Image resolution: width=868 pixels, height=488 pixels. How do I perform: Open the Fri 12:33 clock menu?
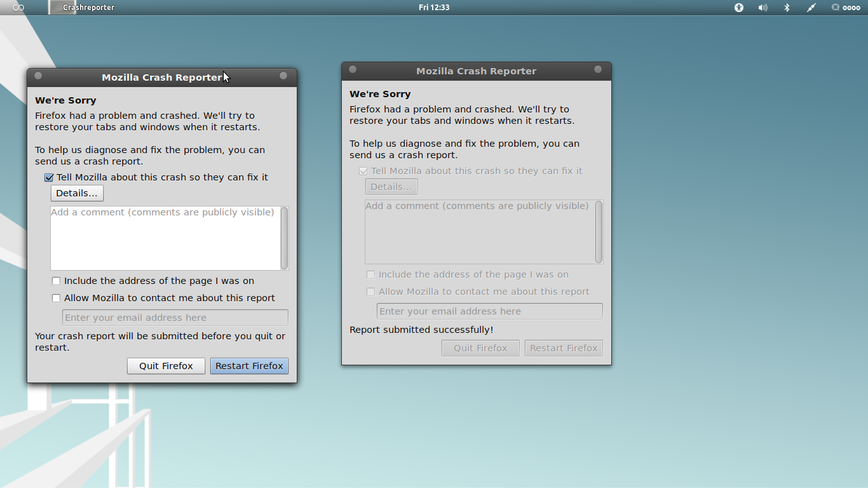(x=434, y=8)
